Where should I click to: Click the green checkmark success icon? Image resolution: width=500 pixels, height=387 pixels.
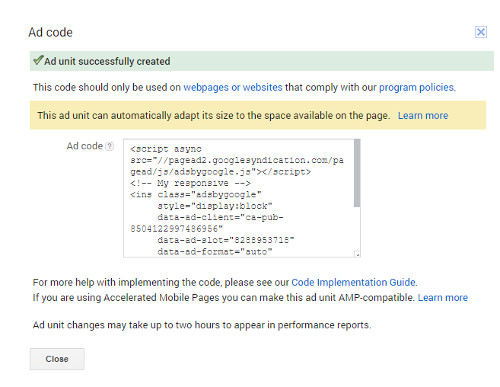(38, 60)
